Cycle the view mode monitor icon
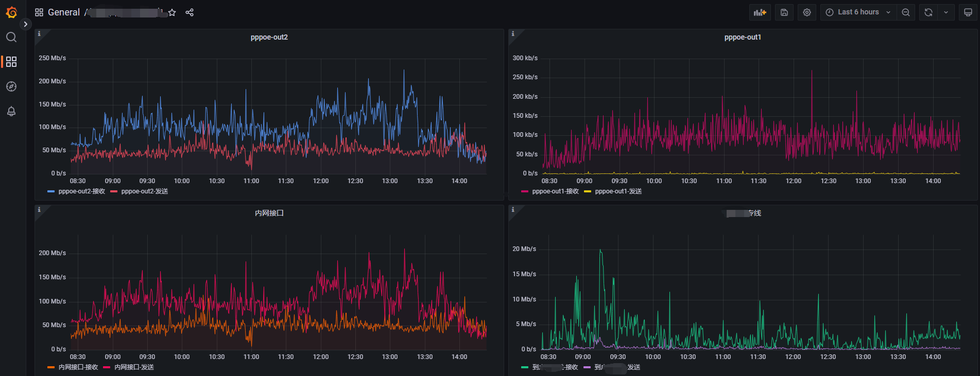980x376 pixels. pyautogui.click(x=968, y=12)
